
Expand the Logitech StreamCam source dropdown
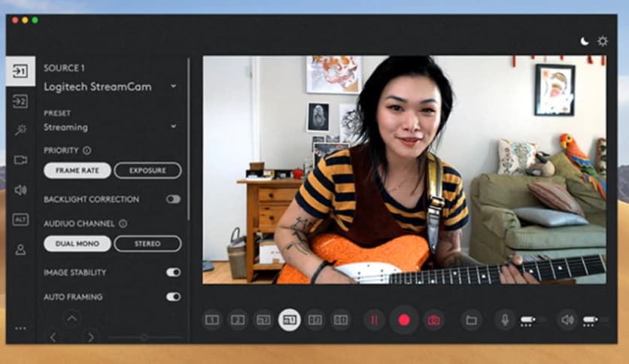coord(173,86)
